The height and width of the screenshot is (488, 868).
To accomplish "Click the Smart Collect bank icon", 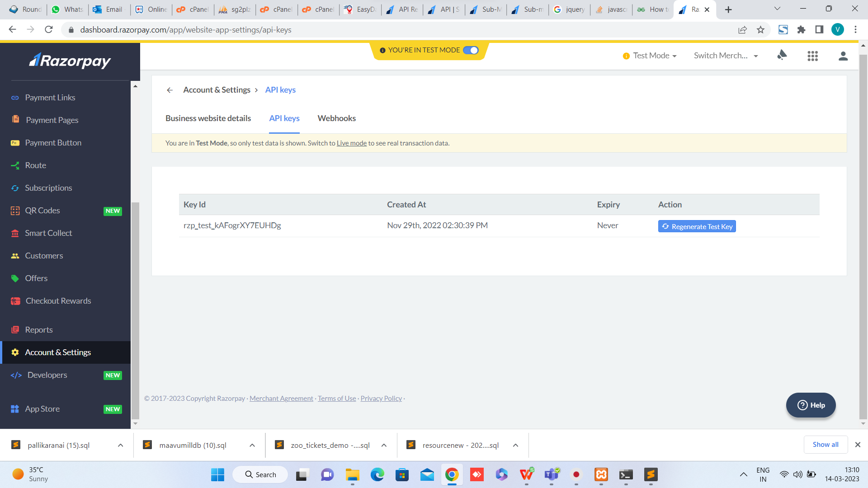I will pyautogui.click(x=15, y=233).
